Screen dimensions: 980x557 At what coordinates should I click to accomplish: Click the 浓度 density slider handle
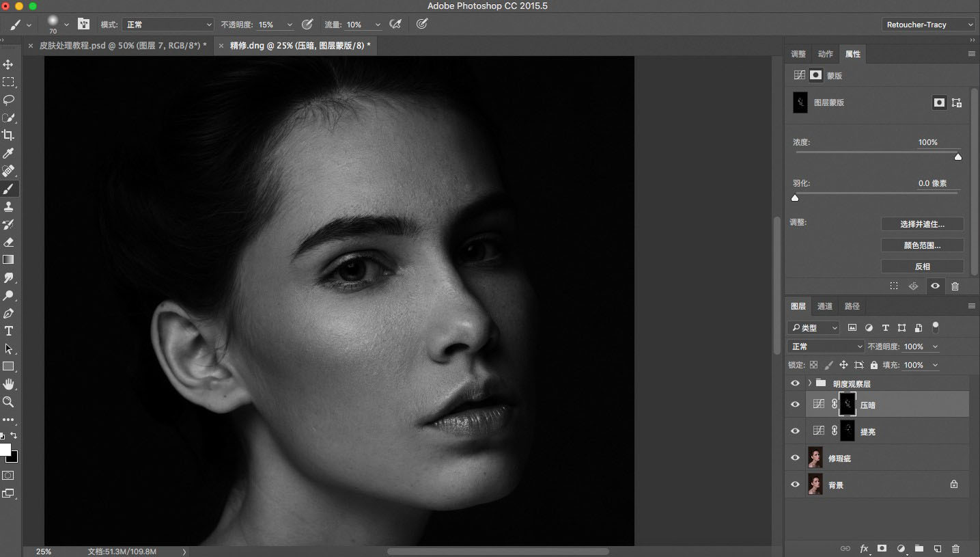coord(958,157)
